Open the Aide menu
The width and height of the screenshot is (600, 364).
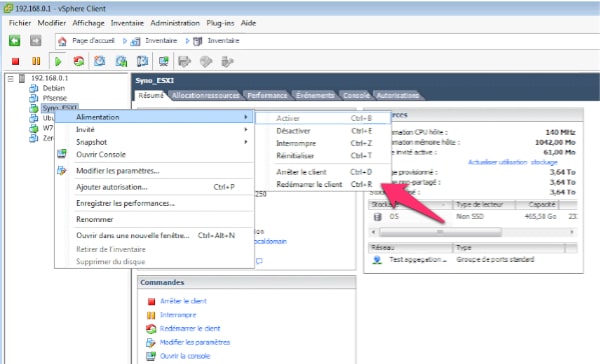tap(248, 23)
